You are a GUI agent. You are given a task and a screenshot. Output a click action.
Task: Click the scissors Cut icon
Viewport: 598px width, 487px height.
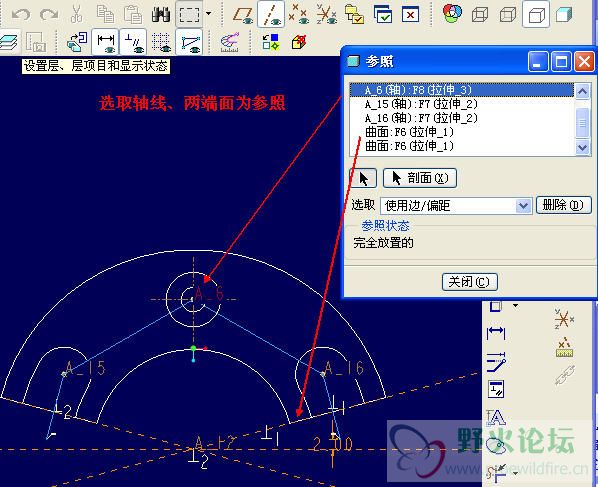point(77,14)
